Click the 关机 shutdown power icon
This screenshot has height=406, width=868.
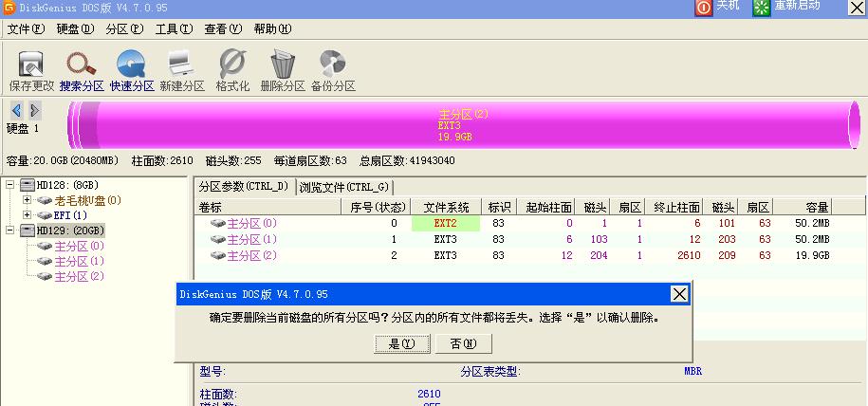coord(704,8)
